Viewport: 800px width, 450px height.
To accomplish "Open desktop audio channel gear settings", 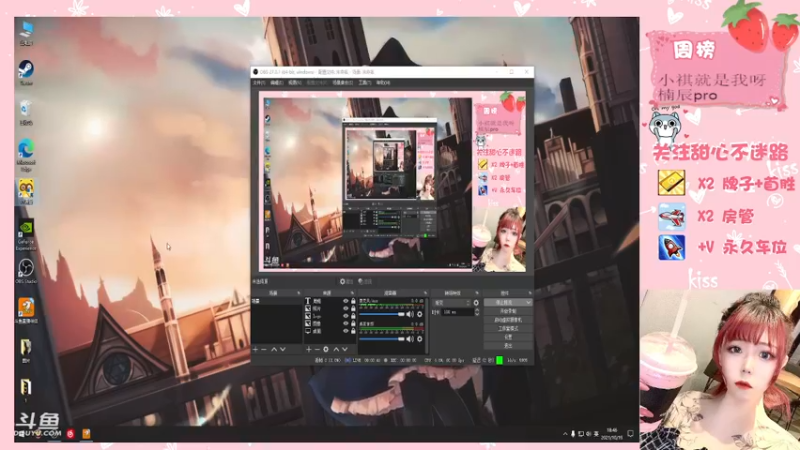I will click(419, 339).
